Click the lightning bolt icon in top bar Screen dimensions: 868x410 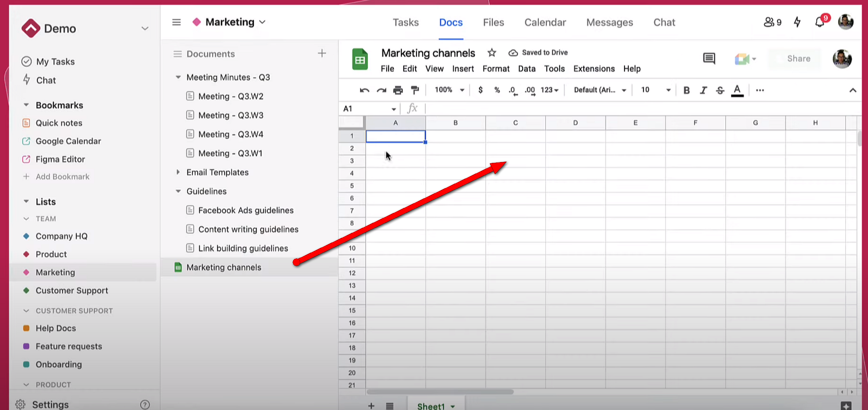[x=797, y=22]
